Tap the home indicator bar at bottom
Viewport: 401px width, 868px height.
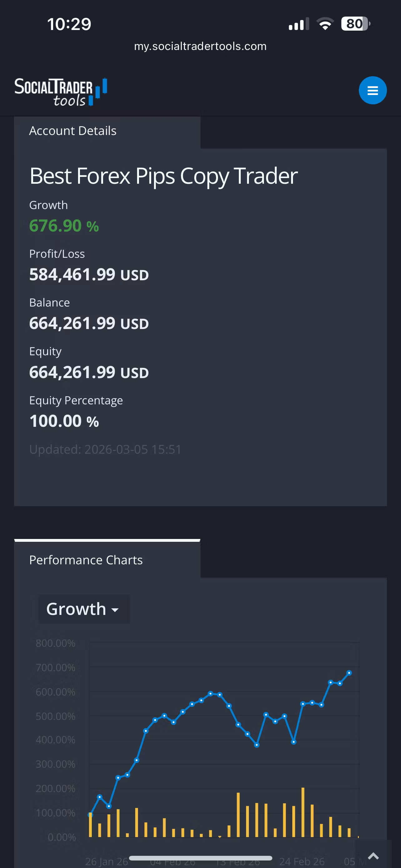(x=200, y=858)
